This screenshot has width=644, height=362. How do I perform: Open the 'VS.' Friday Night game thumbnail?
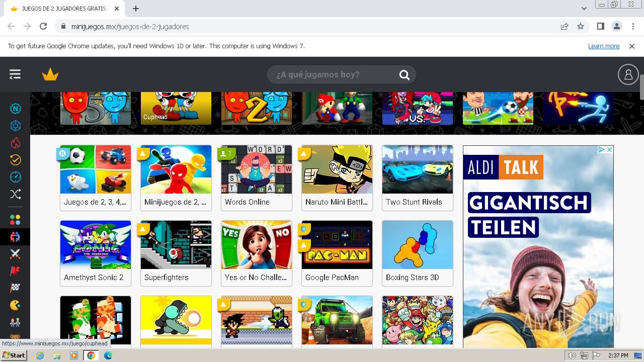[x=418, y=108]
